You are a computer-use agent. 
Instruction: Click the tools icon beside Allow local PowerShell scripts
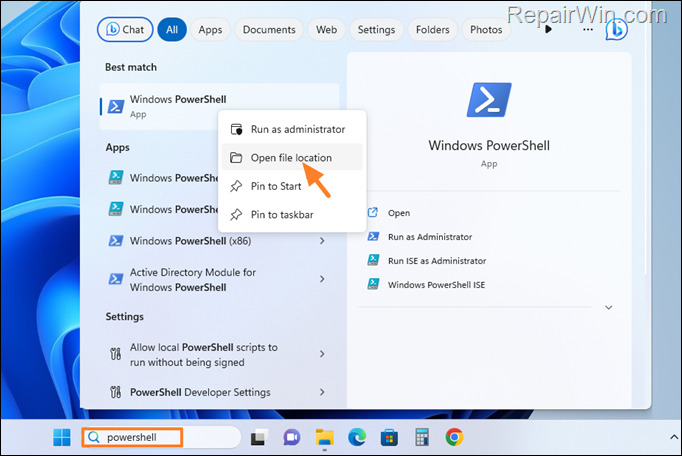[x=115, y=354]
